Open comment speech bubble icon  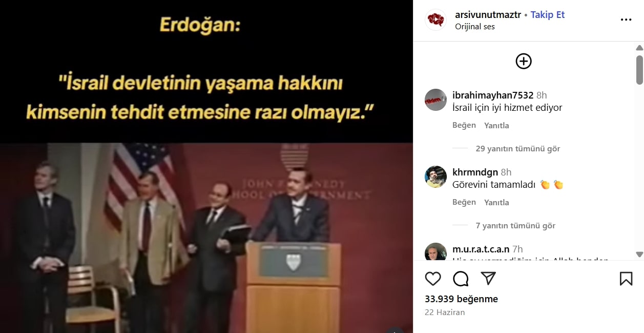click(461, 279)
